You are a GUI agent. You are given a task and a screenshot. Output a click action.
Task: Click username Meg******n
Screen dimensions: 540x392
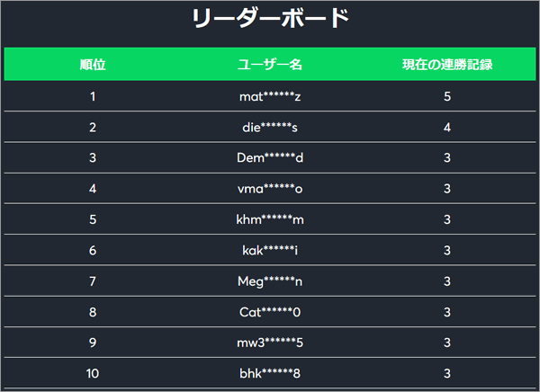(270, 281)
